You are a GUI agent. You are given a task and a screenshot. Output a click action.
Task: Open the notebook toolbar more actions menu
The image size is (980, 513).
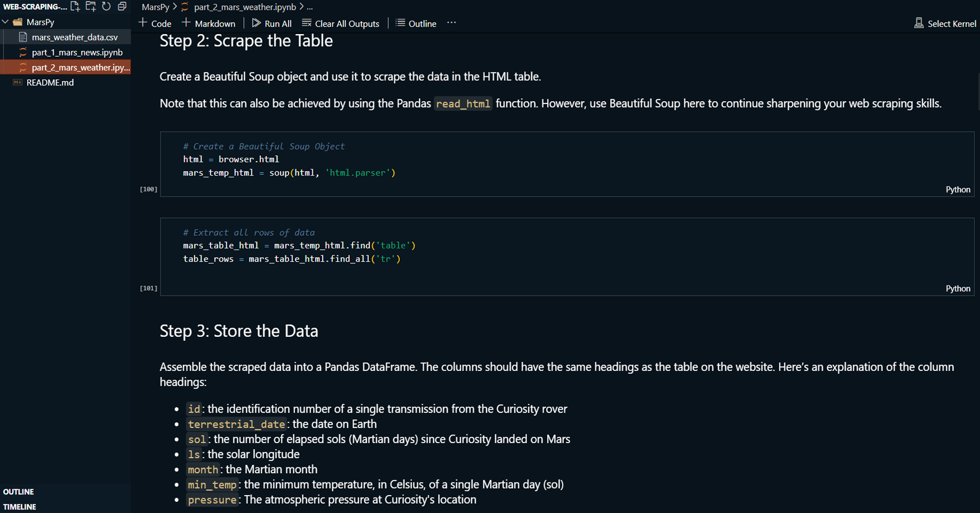(451, 23)
